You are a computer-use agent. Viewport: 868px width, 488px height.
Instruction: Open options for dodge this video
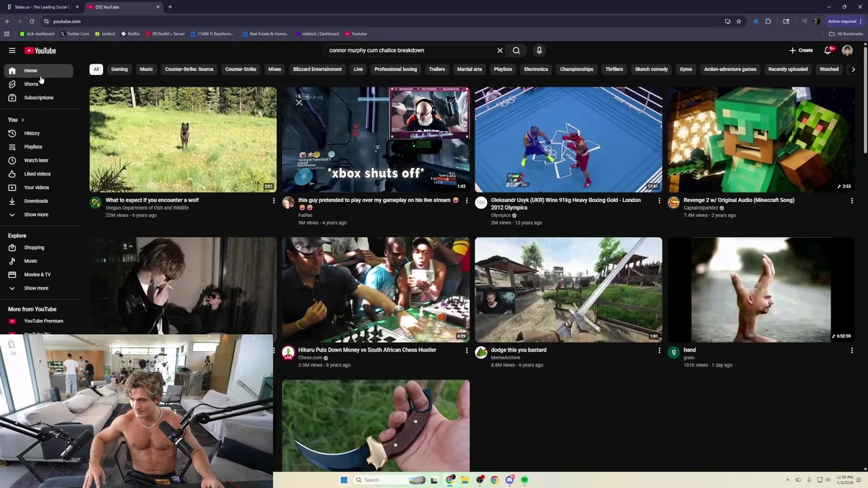659,350
